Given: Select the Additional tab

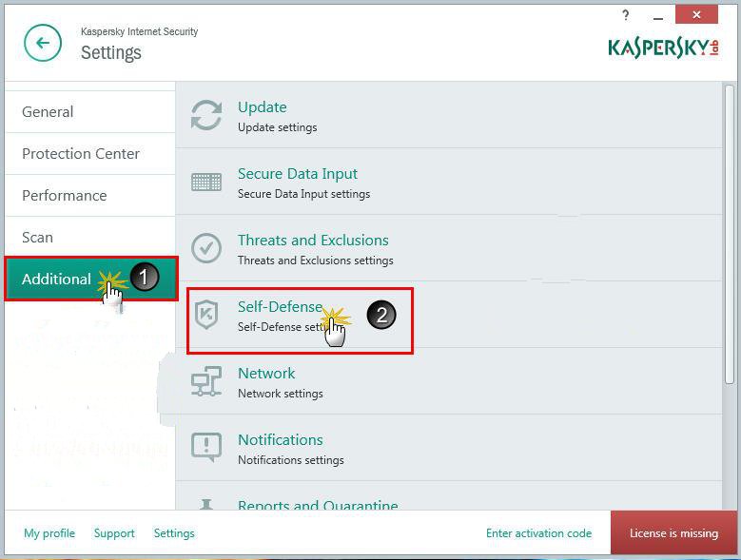Looking at the screenshot, I should pos(91,280).
